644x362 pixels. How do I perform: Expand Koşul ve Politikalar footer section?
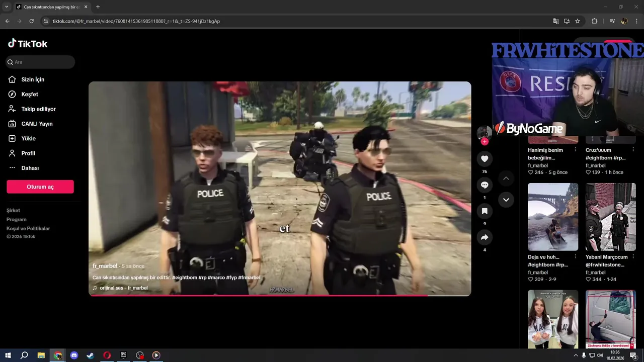[x=28, y=229]
